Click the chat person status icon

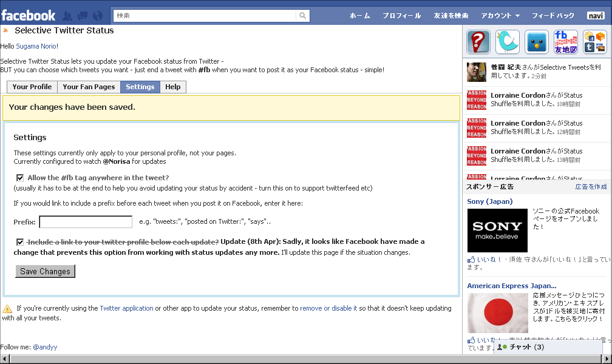(501, 347)
